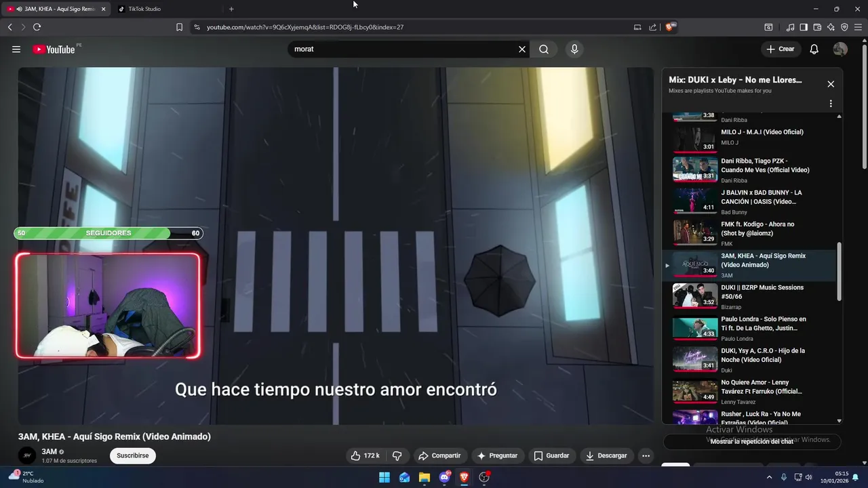
Task: Dislike the video with thumbs down
Action: [397, 455]
